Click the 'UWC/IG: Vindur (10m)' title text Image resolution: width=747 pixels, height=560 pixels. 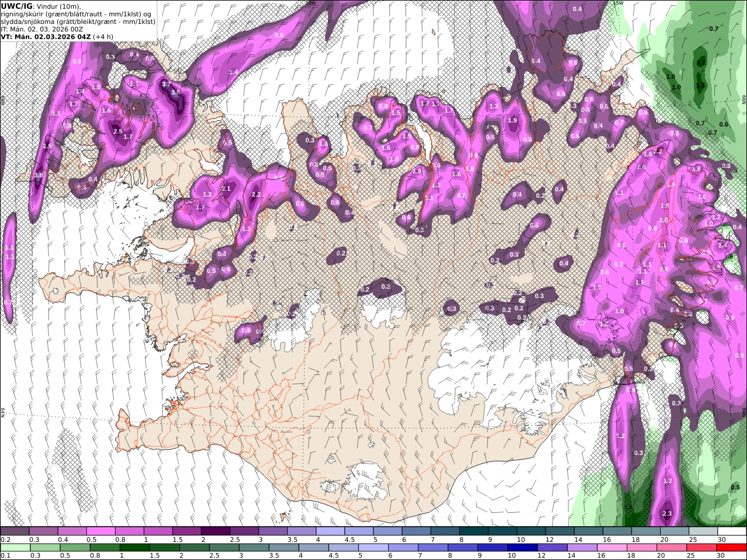click(x=41, y=6)
